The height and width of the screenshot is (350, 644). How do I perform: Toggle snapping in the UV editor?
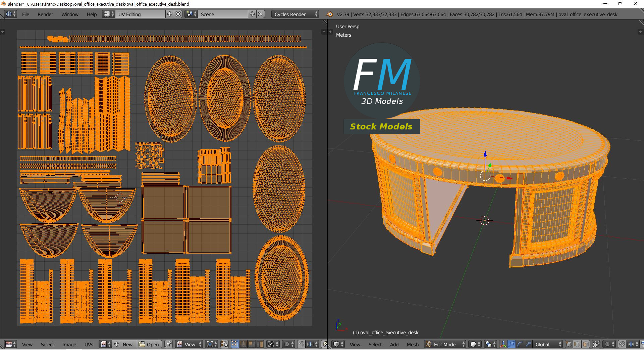pos(301,344)
